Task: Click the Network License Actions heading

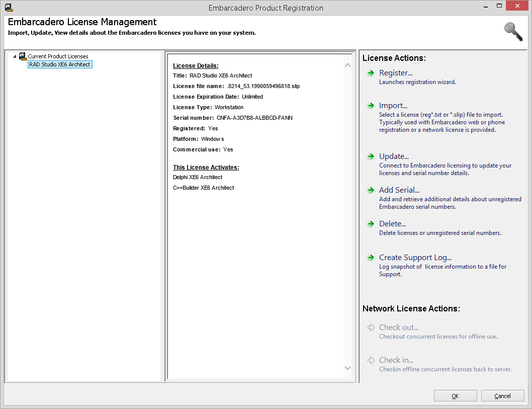Action: click(x=411, y=308)
